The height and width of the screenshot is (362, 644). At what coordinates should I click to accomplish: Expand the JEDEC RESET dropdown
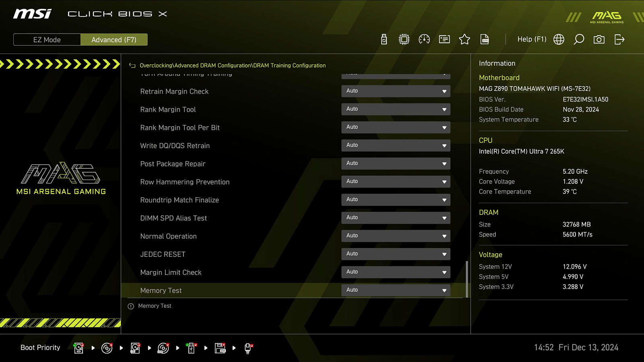pyautogui.click(x=396, y=254)
